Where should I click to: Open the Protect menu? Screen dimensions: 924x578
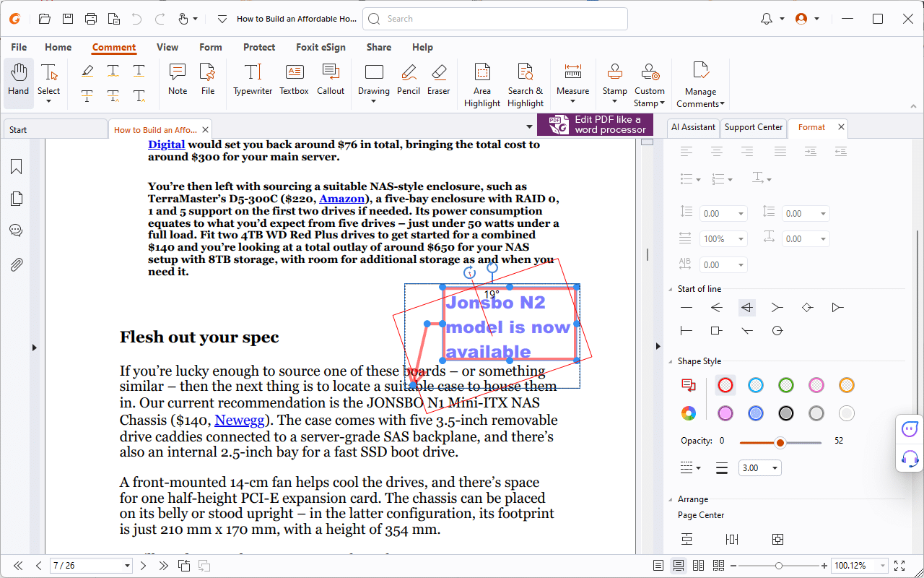click(259, 47)
